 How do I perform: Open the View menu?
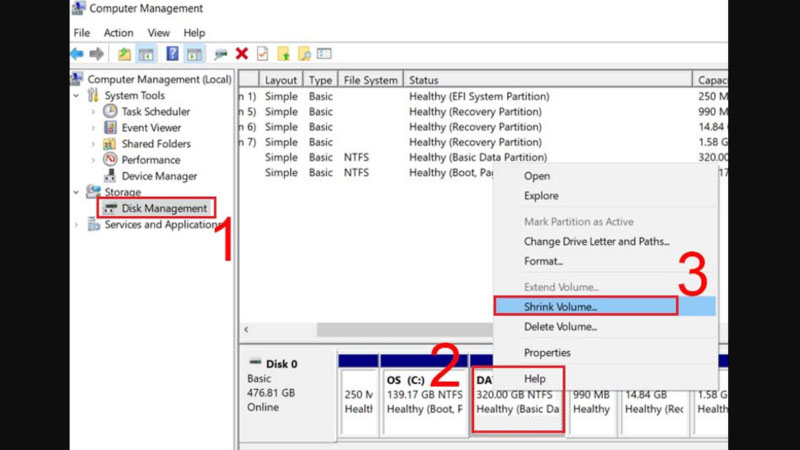coord(159,33)
